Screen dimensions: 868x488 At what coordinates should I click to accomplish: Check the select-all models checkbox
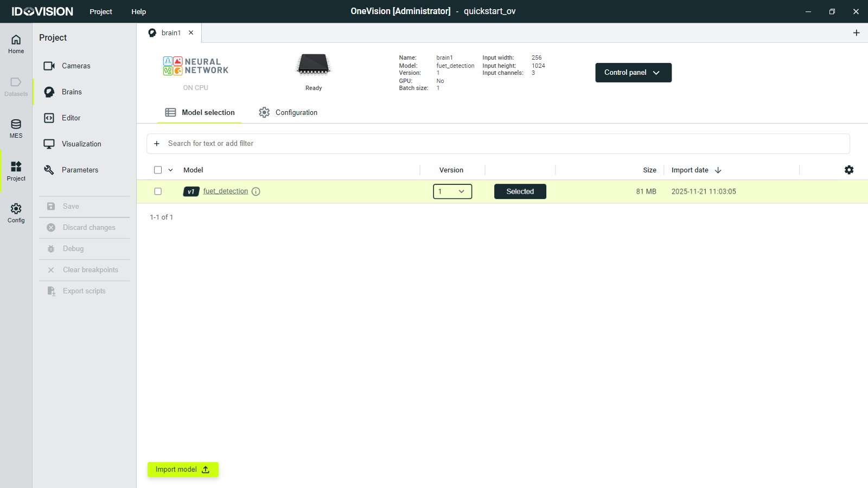(x=158, y=170)
